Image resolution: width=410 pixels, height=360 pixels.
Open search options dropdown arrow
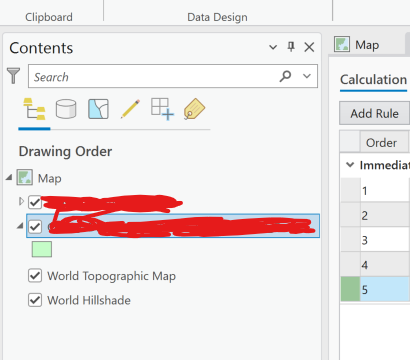pos(307,76)
